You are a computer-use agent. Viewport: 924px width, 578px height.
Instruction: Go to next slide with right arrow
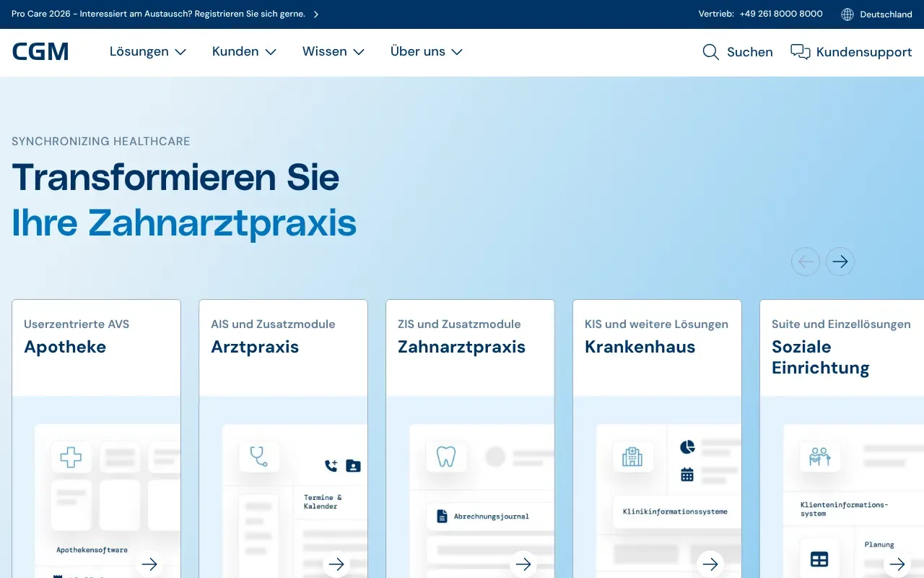point(840,262)
